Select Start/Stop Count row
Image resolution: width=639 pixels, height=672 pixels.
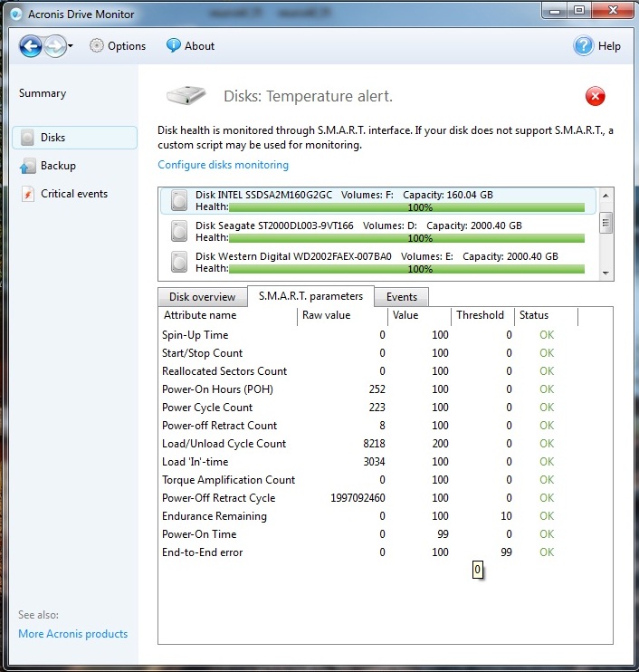(x=369, y=353)
